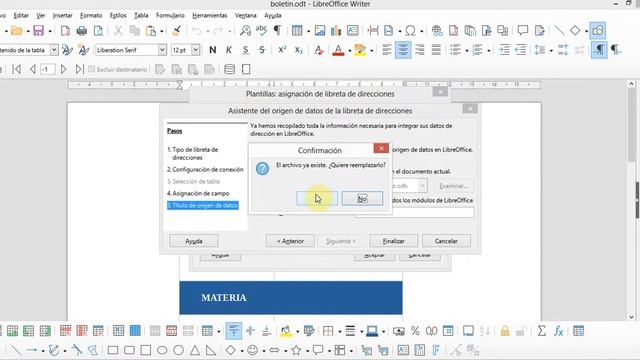Expand the unordered list dropdown arrow
This screenshot has width=640, height=360.
(467, 51)
